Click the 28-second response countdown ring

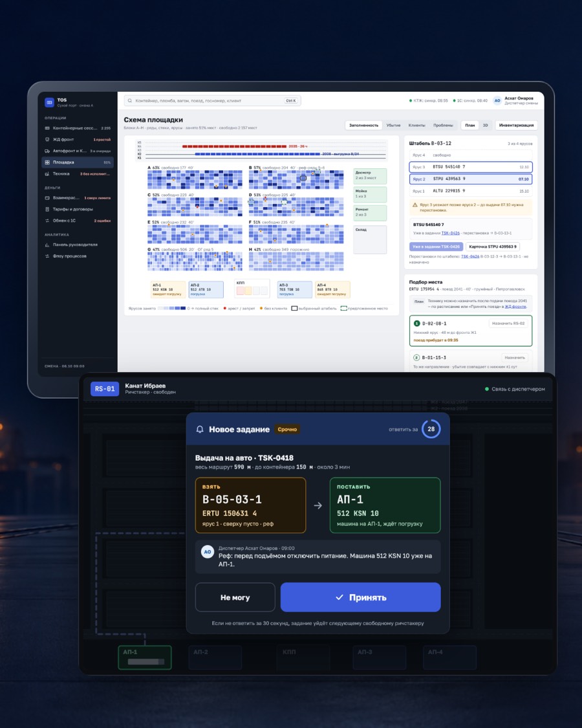[431, 429]
